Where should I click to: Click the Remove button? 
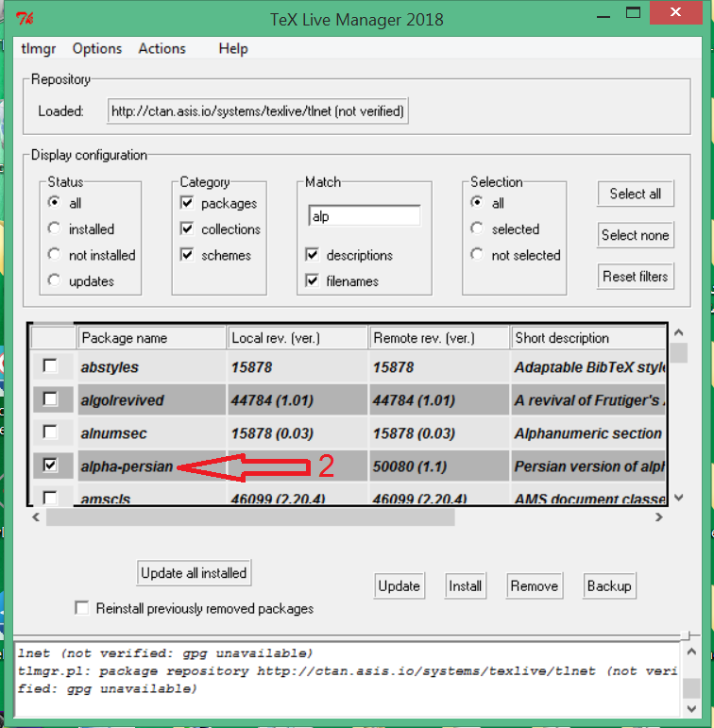pos(535,586)
